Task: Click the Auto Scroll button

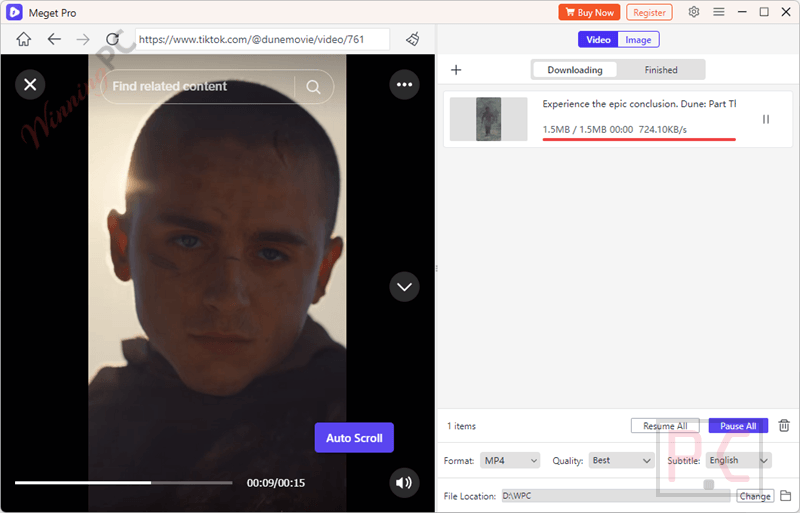Action: pyautogui.click(x=354, y=437)
